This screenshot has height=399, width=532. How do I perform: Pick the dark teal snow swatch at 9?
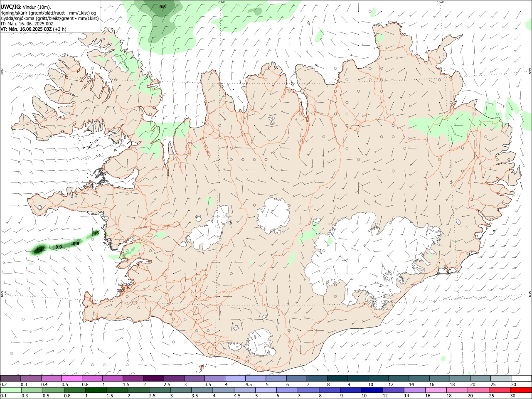click(x=357, y=378)
